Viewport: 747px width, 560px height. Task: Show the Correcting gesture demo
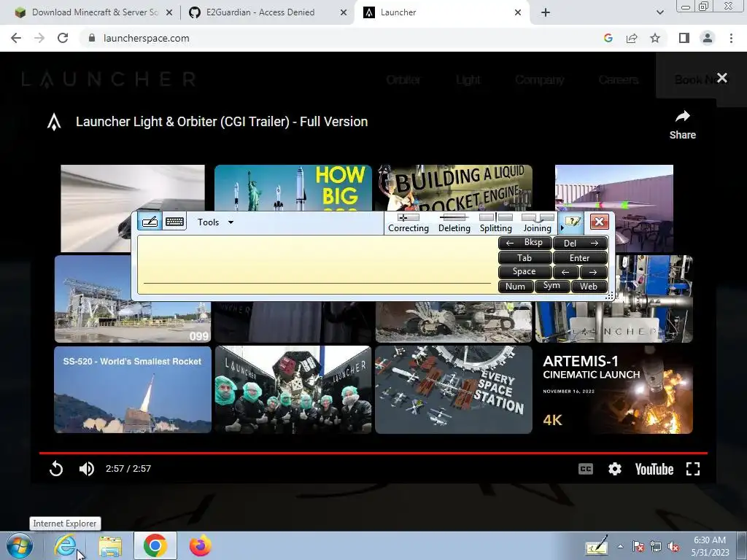click(x=409, y=223)
